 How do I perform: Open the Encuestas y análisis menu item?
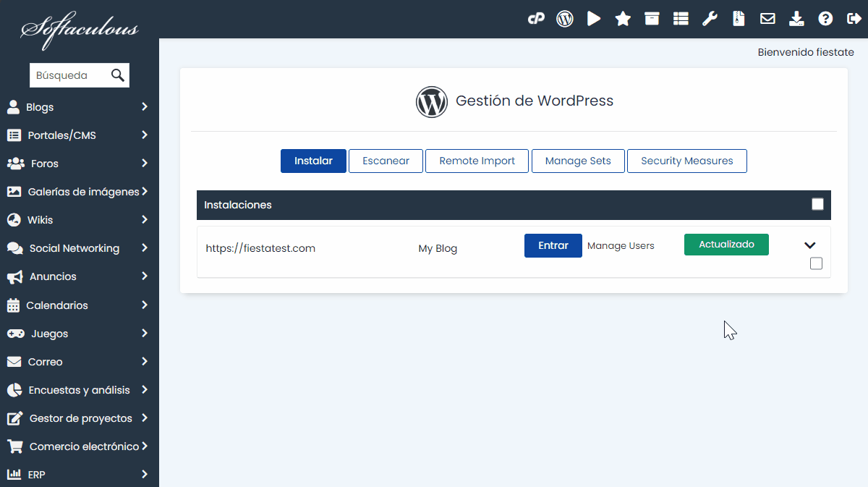pyautogui.click(x=80, y=390)
